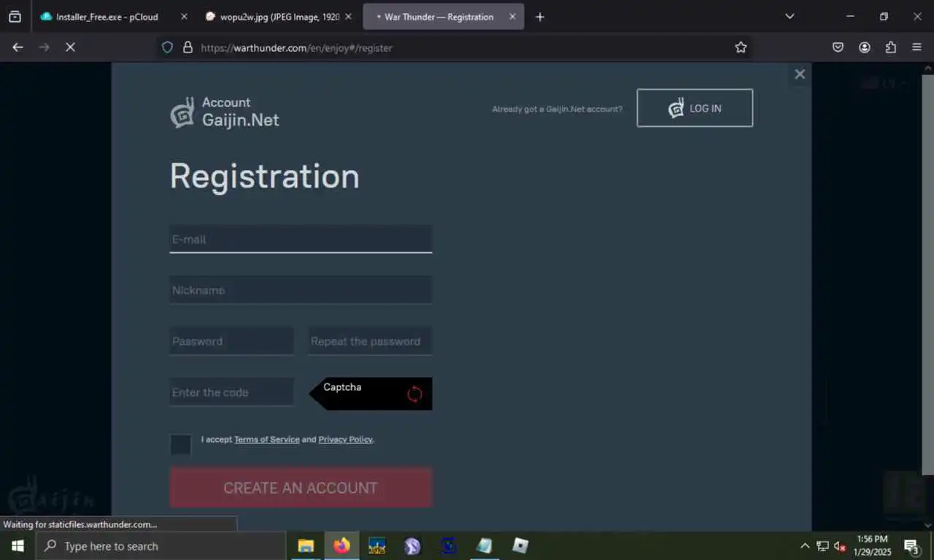
Task: Click the Nickname input field
Action: (x=301, y=290)
